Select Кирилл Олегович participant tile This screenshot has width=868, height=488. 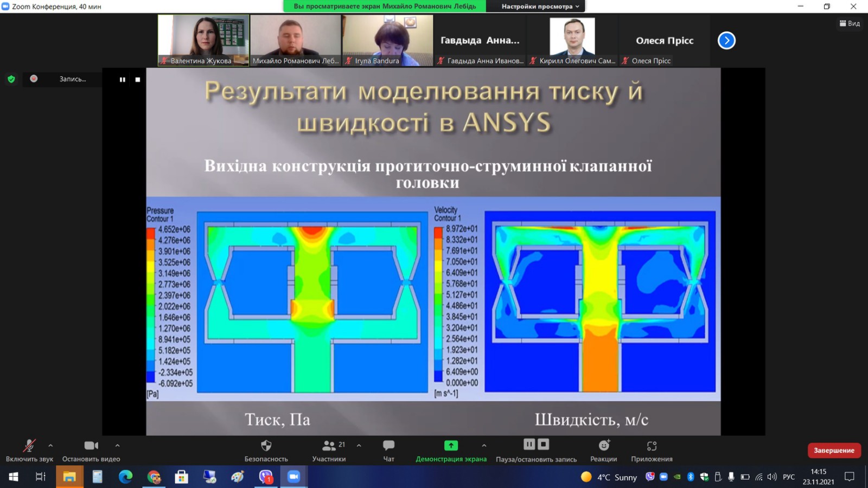tap(572, 40)
